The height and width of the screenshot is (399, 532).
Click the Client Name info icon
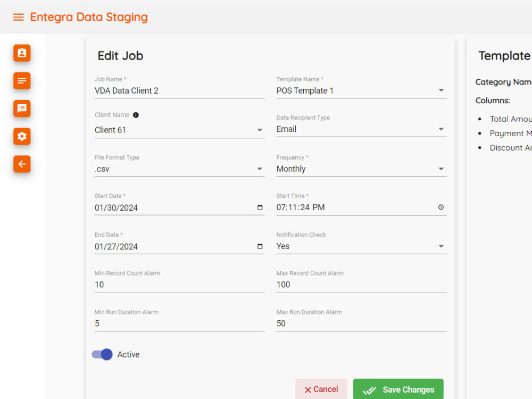click(x=136, y=115)
